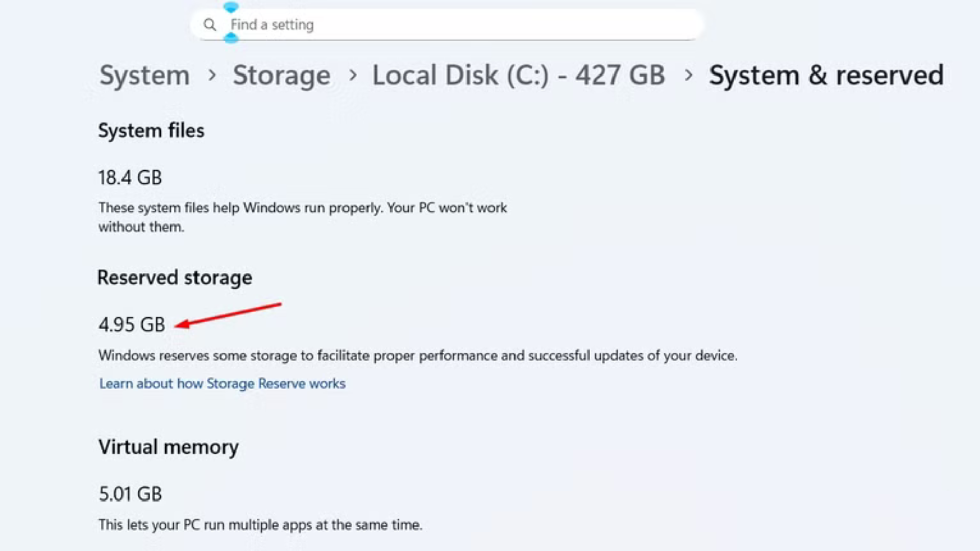Click the bottom blue selection handle below search
This screenshot has height=551, width=980.
click(231, 37)
